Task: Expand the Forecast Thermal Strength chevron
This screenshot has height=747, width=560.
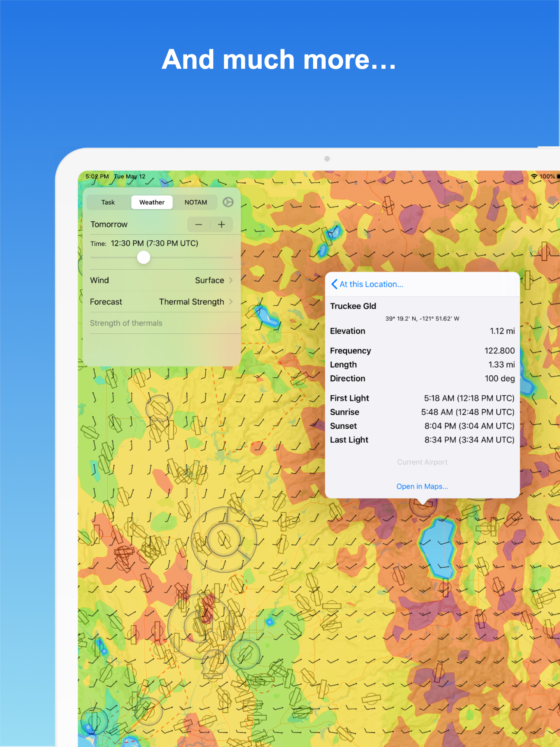Action: pyautogui.click(x=231, y=302)
